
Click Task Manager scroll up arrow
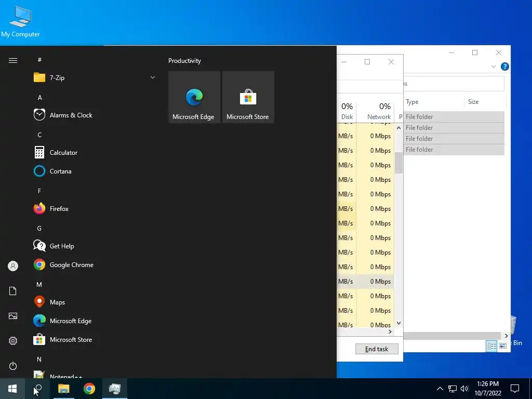(x=398, y=128)
